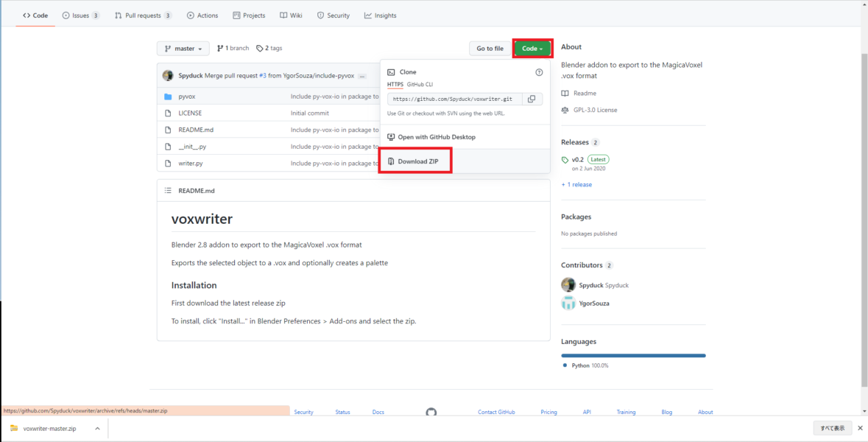Open the __init__.py file

coord(192,147)
